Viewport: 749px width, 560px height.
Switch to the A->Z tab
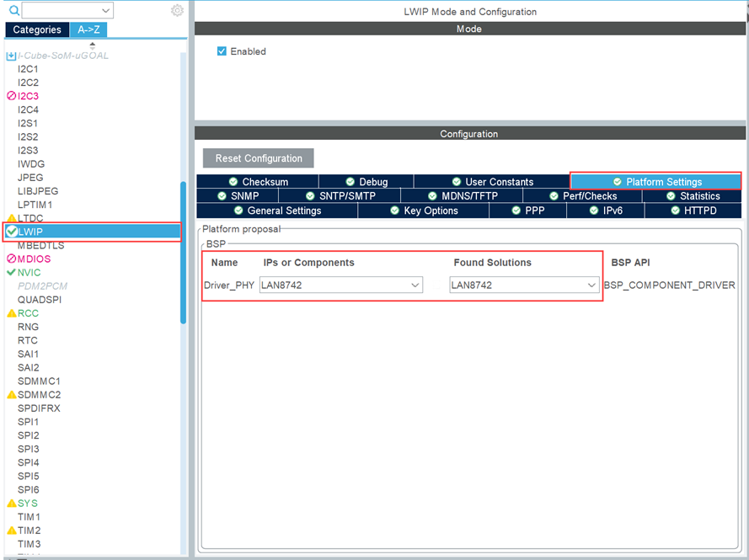(x=88, y=29)
